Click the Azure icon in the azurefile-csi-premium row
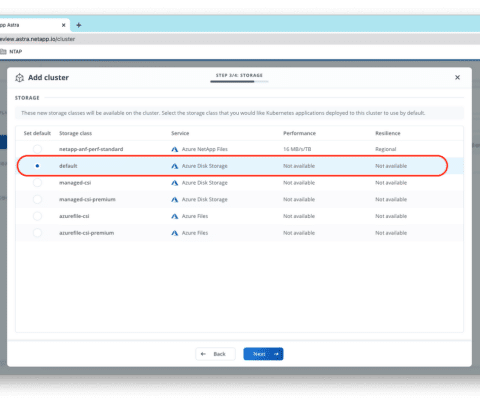 pyautogui.click(x=175, y=233)
